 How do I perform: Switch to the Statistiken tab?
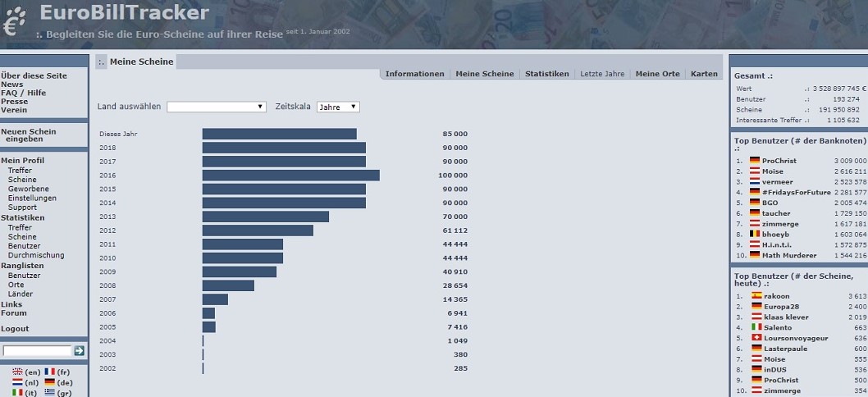click(x=546, y=74)
